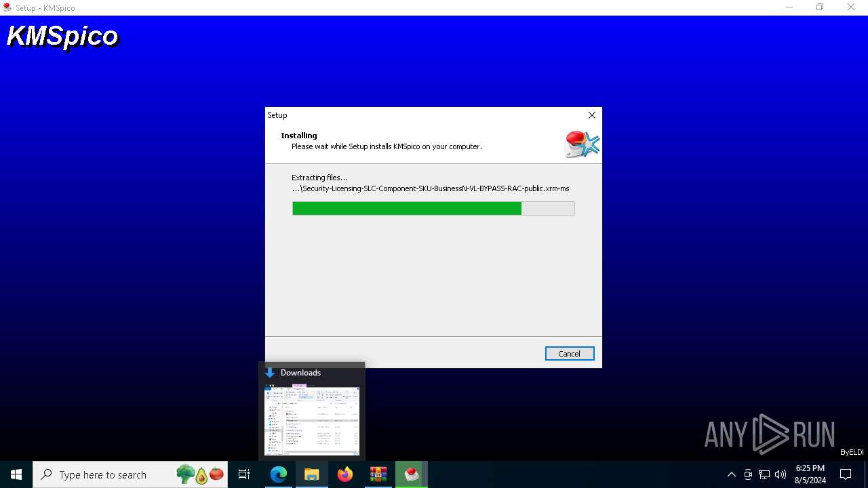Open WinRAR from taskbar

pyautogui.click(x=378, y=474)
